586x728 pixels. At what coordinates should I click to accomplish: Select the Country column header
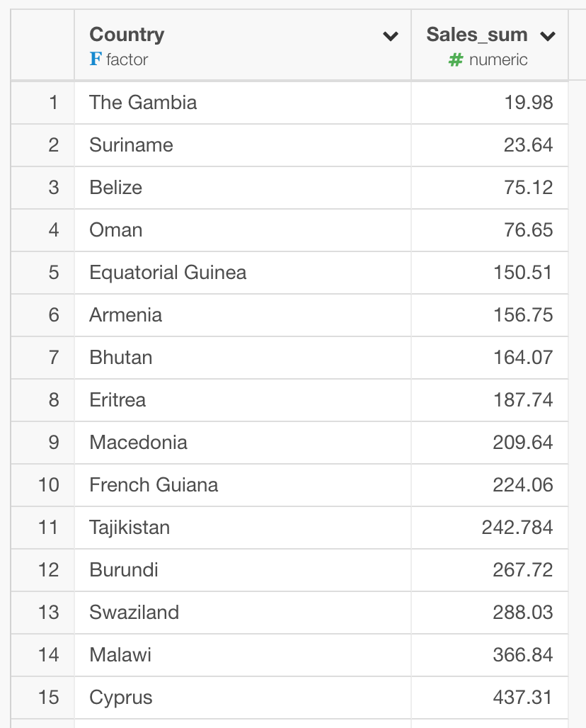click(x=243, y=45)
